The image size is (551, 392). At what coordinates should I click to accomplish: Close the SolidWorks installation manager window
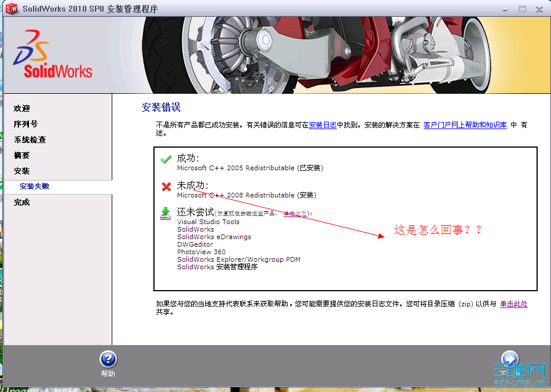point(539,9)
